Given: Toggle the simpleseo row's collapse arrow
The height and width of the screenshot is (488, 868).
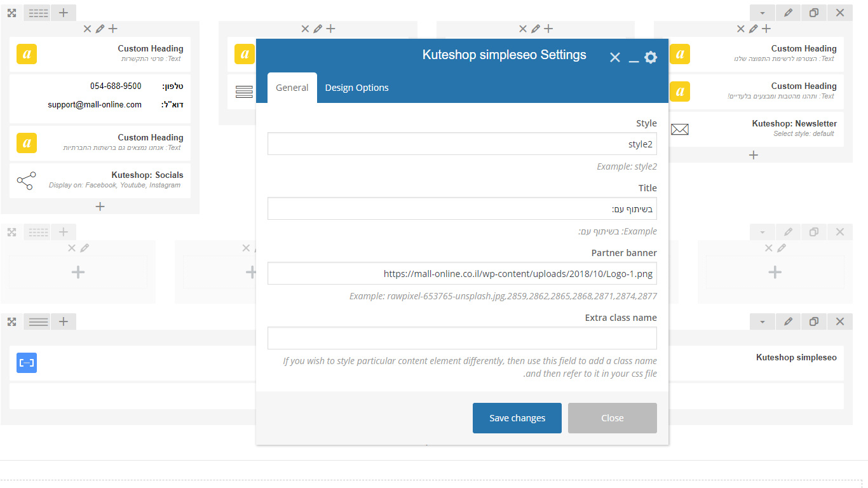Looking at the screenshot, I should click(763, 322).
